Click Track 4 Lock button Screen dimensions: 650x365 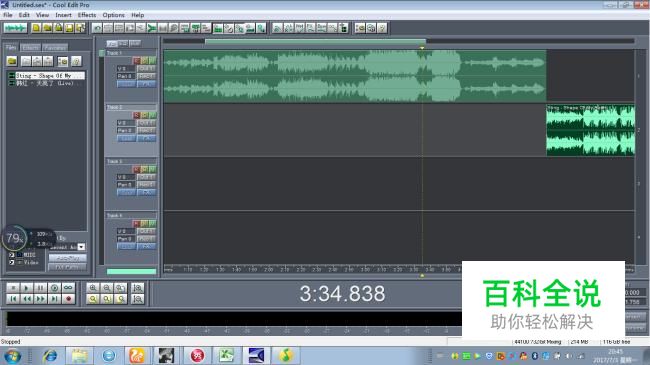(x=126, y=246)
